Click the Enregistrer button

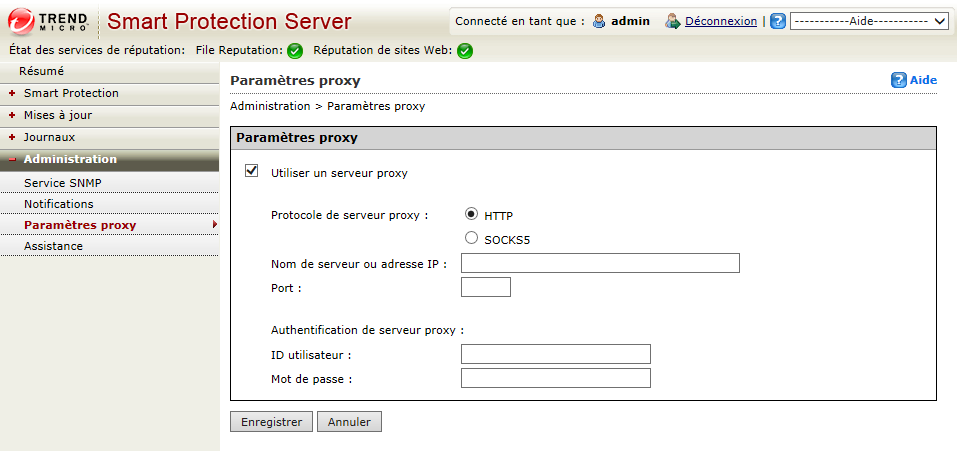click(271, 422)
